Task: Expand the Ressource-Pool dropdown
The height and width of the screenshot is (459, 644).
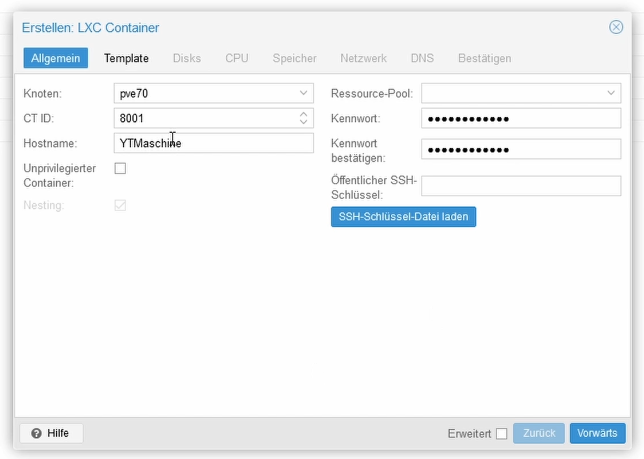Action: (x=521, y=93)
